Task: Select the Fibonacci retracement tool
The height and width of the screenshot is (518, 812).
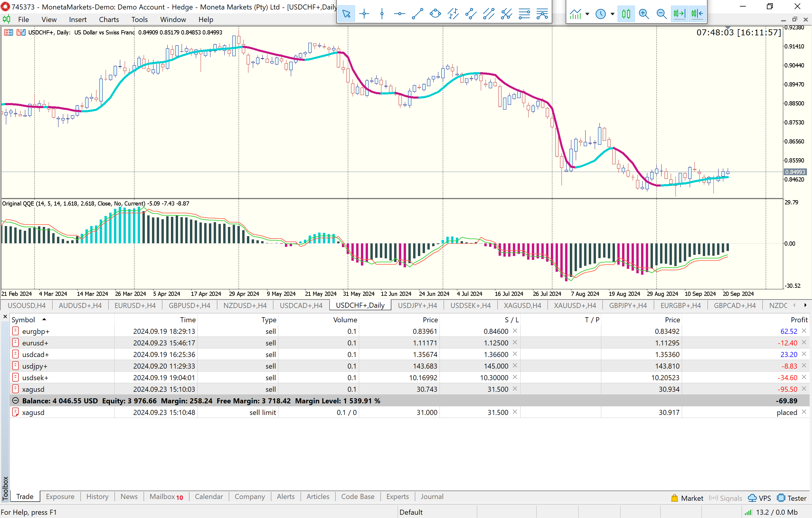Action: 524,14
